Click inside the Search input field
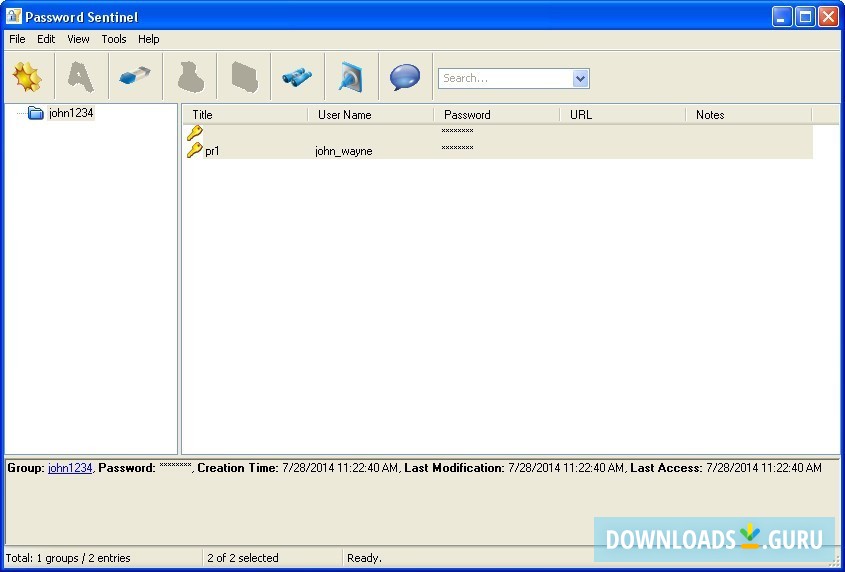Screen dimensions: 845x572 pyautogui.click(x=505, y=78)
